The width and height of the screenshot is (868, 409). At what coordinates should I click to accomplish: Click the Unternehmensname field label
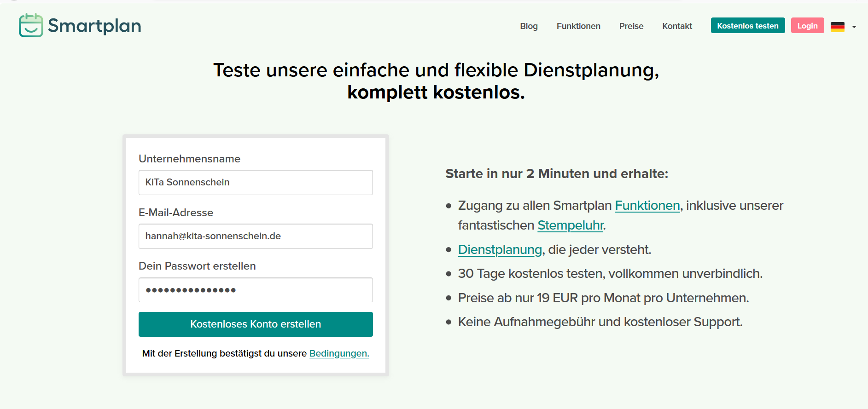click(189, 159)
